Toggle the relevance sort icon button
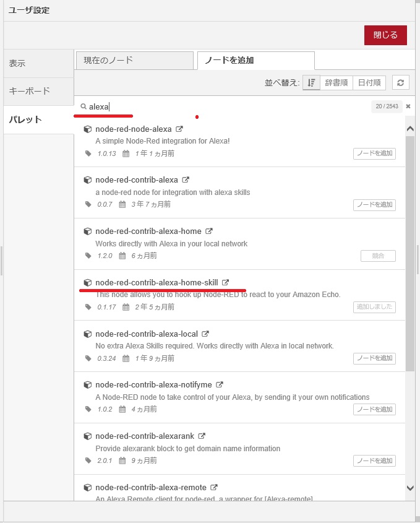The width and height of the screenshot is (420, 523). click(311, 83)
